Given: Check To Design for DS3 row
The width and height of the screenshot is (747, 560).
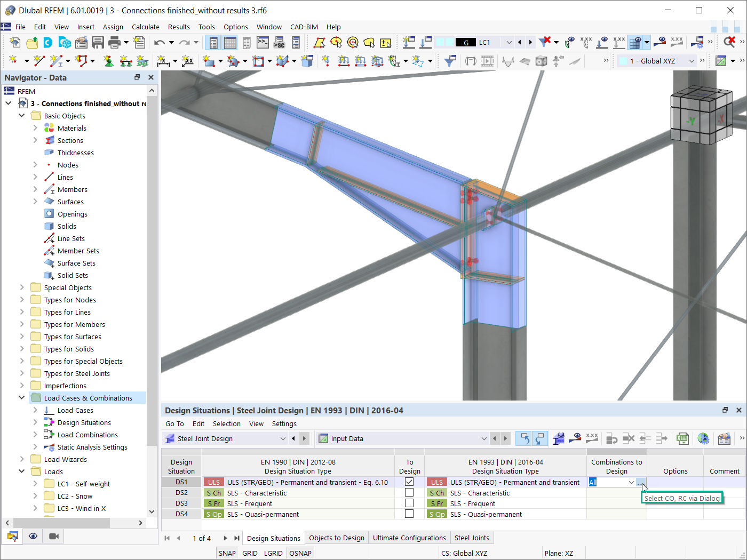Looking at the screenshot, I should click(409, 503).
